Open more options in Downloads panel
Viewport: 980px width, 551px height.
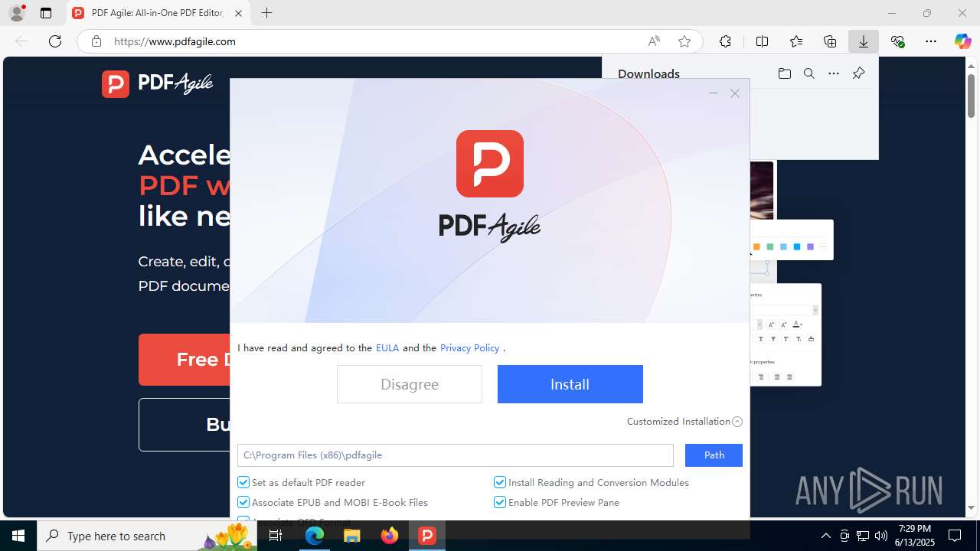tap(833, 73)
